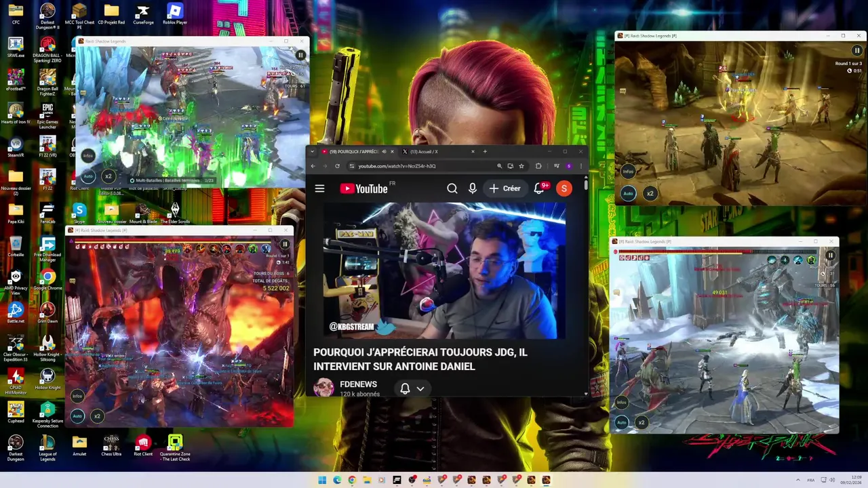Toggle x2 speed in bottom-right Raid window

(x=642, y=422)
